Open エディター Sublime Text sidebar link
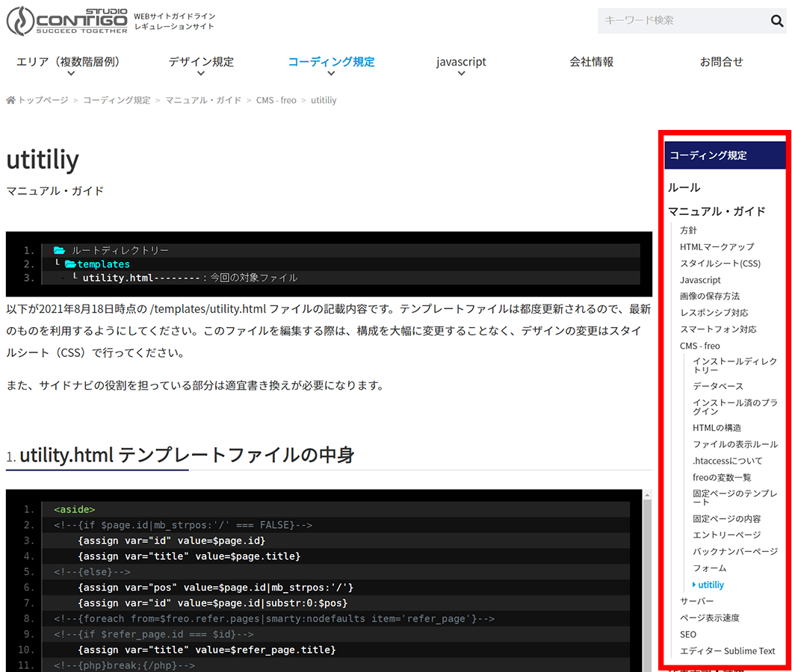 pos(727,651)
